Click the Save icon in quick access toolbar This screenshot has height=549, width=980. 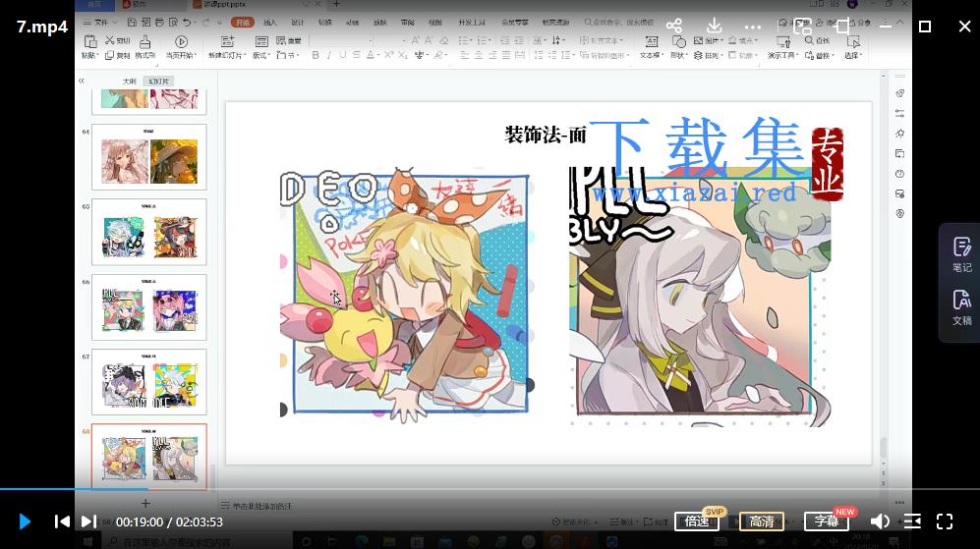[x=132, y=23]
